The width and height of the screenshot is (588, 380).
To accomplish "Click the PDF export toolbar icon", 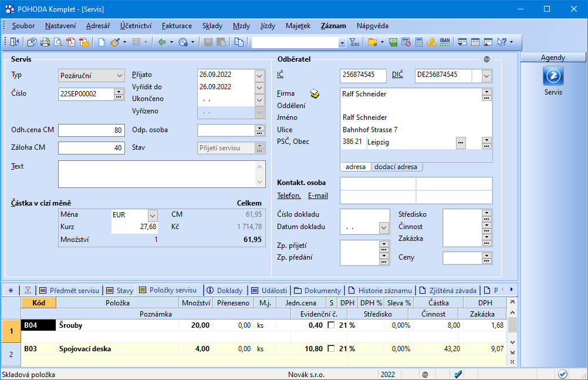I will coord(70,42).
